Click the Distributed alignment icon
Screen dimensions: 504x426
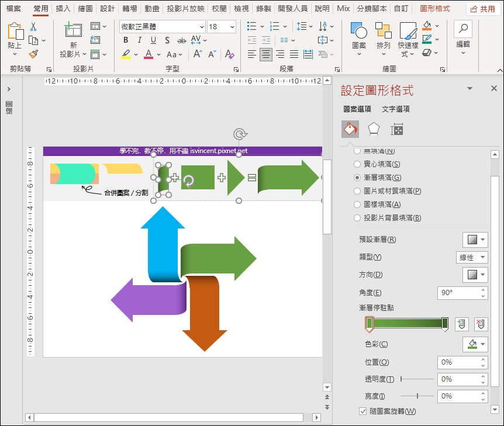pyautogui.click(x=308, y=54)
